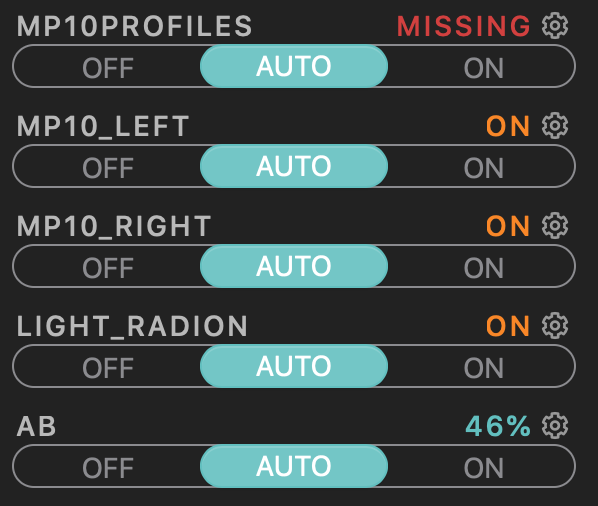
Task: Open settings gear for MP10_LEFT
Action: pyautogui.click(x=555, y=125)
